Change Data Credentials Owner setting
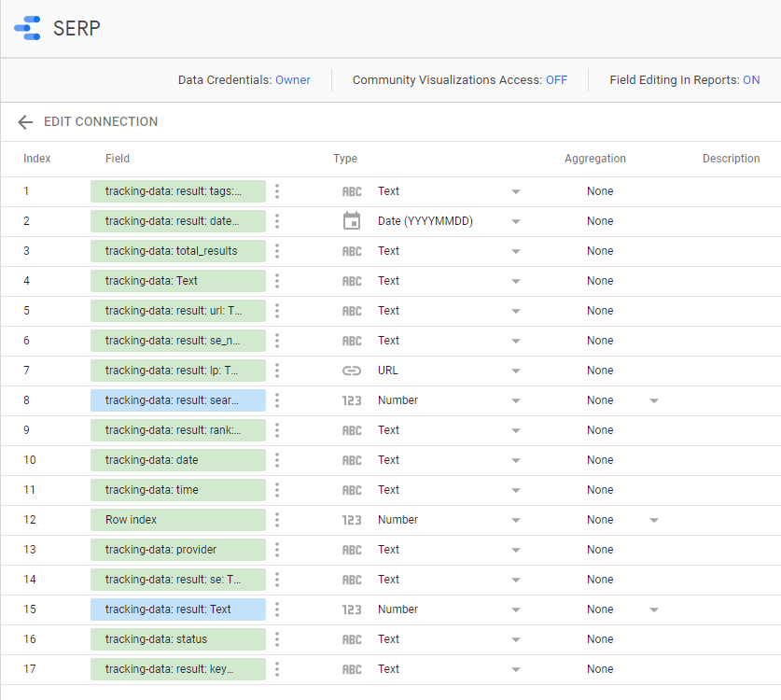Screen dimensions: 781x700 292,80
